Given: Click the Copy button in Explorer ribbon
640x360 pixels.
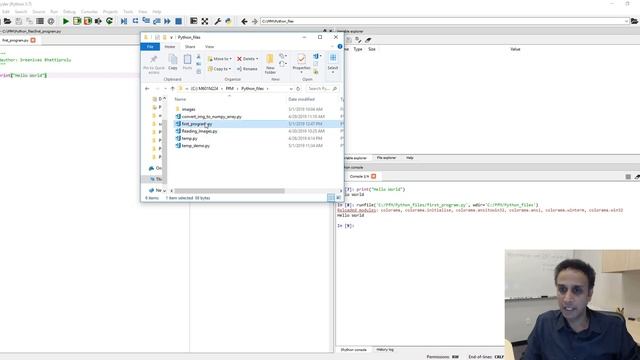Looking at the screenshot, I should pyautogui.click(x=173, y=62).
